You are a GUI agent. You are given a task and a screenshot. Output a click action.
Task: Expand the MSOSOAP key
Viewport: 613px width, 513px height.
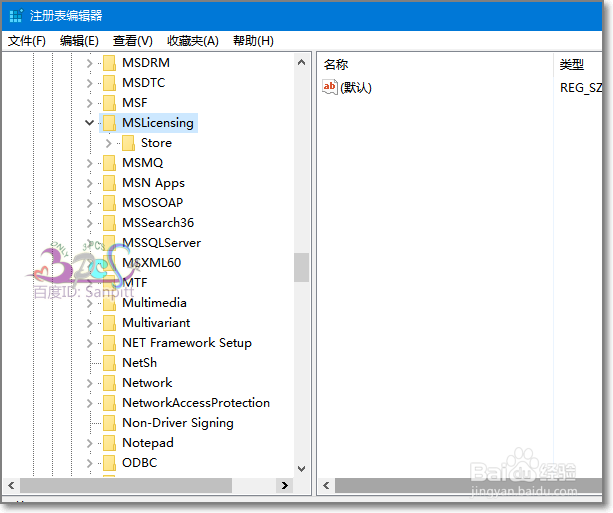tap(90, 203)
